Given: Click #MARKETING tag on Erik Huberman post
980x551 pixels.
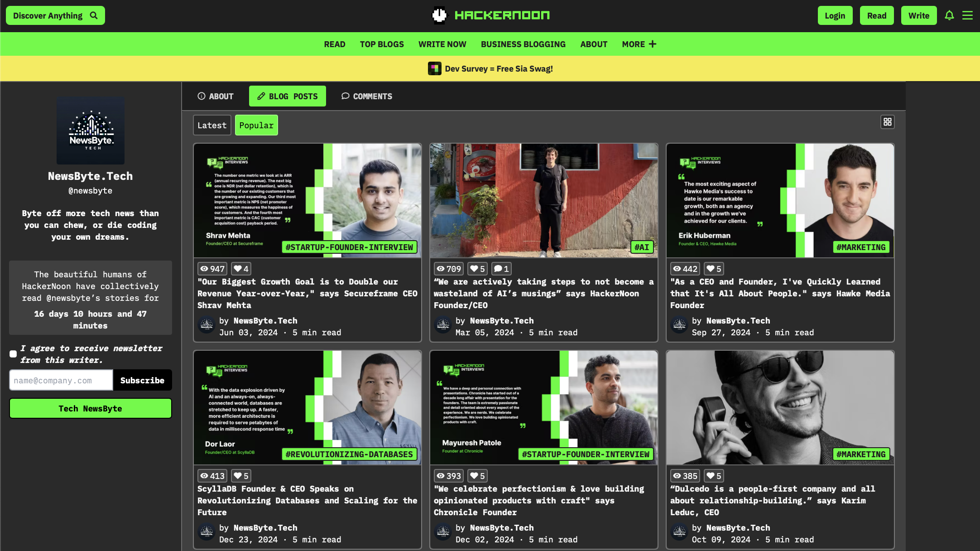Looking at the screenshot, I should tap(861, 247).
